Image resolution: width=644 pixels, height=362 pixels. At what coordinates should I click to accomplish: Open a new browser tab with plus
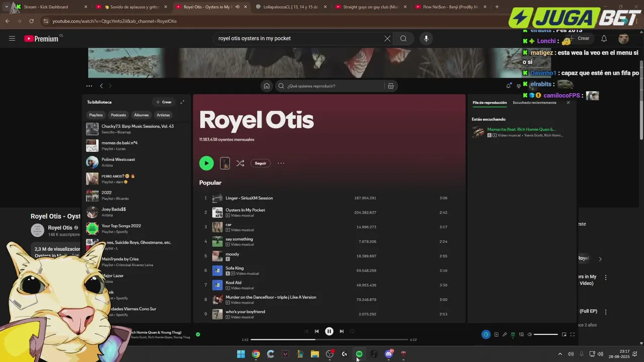[x=497, y=7]
